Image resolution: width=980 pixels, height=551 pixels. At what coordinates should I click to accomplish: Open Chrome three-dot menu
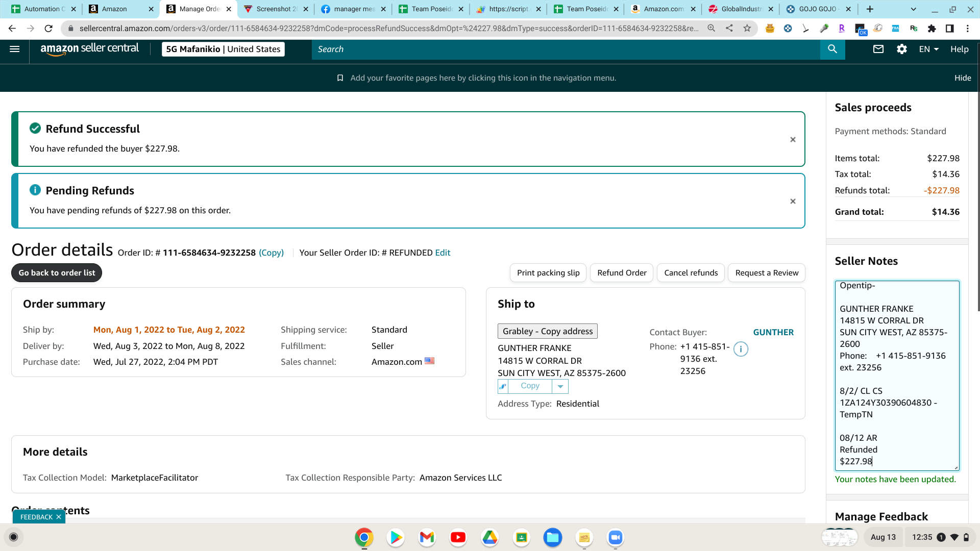tap(968, 29)
